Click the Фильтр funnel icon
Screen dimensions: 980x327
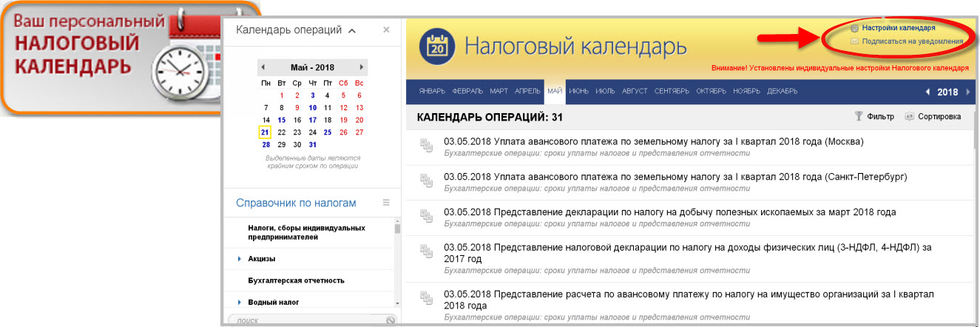[x=858, y=116]
